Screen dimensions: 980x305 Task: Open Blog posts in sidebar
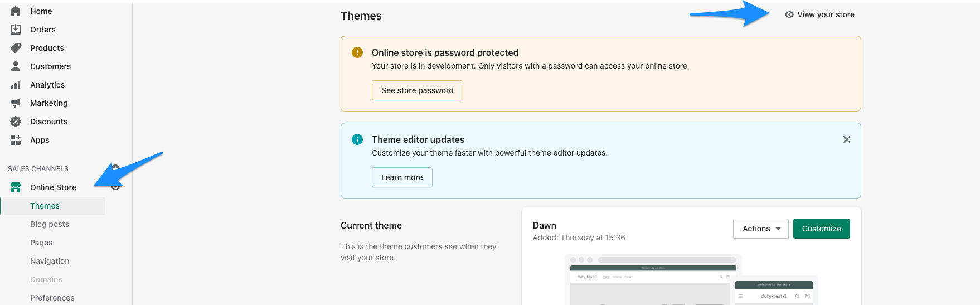pyautogui.click(x=50, y=224)
